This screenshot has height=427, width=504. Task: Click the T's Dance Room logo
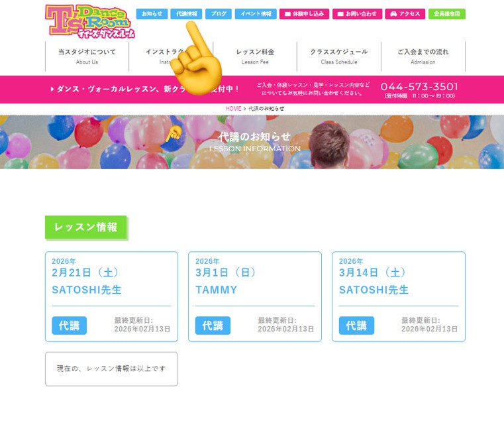pyautogui.click(x=89, y=22)
